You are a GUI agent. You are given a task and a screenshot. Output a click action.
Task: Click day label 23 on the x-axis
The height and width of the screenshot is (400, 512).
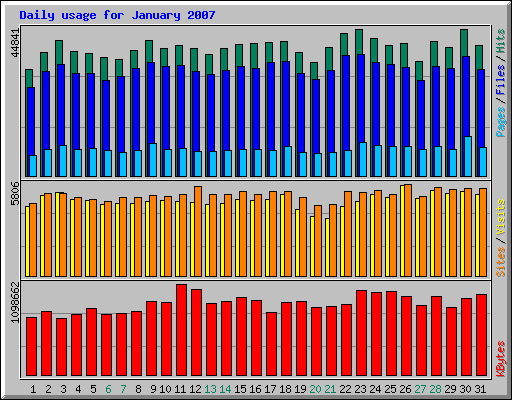pos(360,389)
